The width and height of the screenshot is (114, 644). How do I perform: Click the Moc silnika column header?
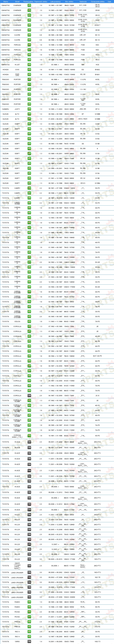pyautogui.click(x=69, y=1)
